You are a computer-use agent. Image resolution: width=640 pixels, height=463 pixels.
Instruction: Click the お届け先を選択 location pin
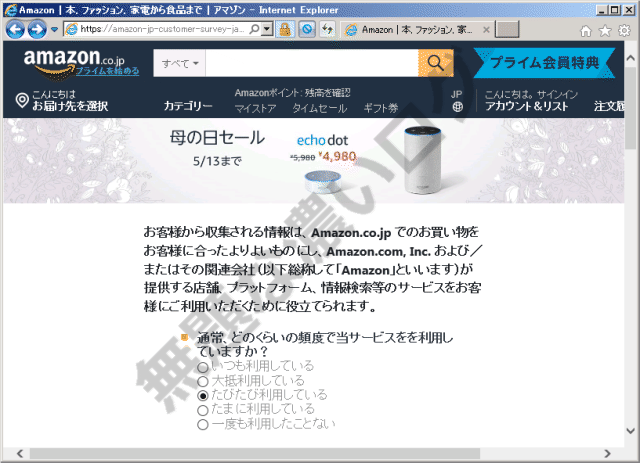[22, 100]
